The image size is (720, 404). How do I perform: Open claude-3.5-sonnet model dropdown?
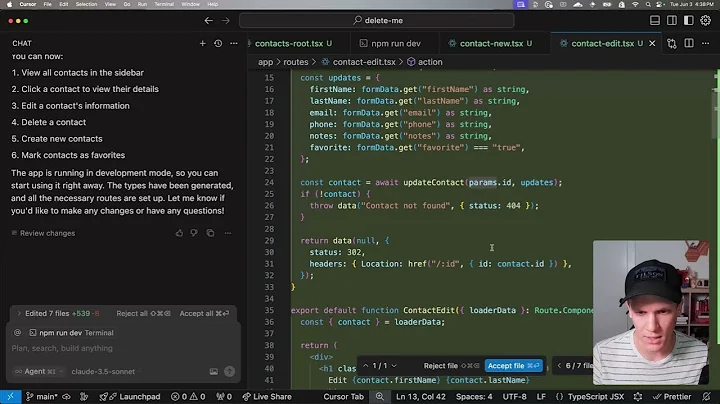tap(106, 371)
